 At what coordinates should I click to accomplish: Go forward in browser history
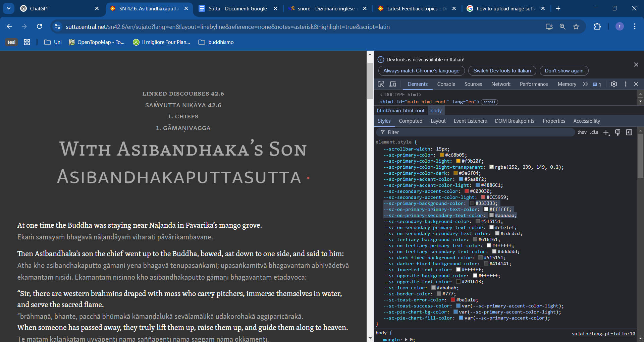pyautogui.click(x=24, y=26)
